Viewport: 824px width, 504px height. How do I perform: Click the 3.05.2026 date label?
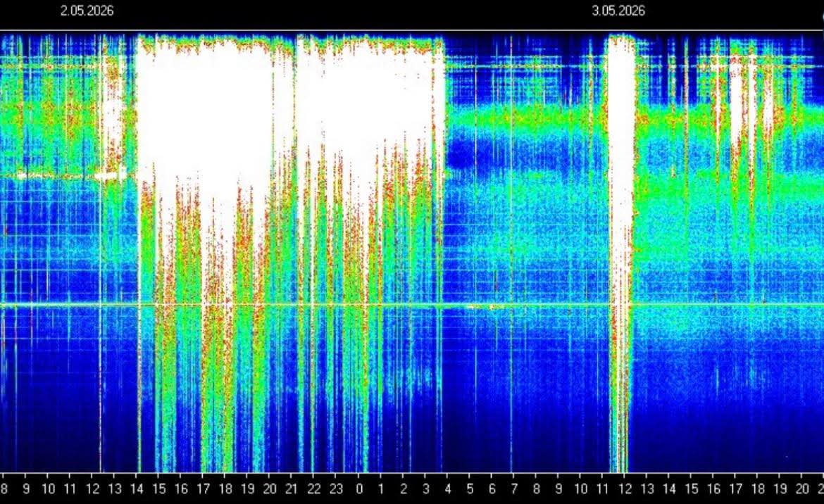pyautogui.click(x=618, y=11)
